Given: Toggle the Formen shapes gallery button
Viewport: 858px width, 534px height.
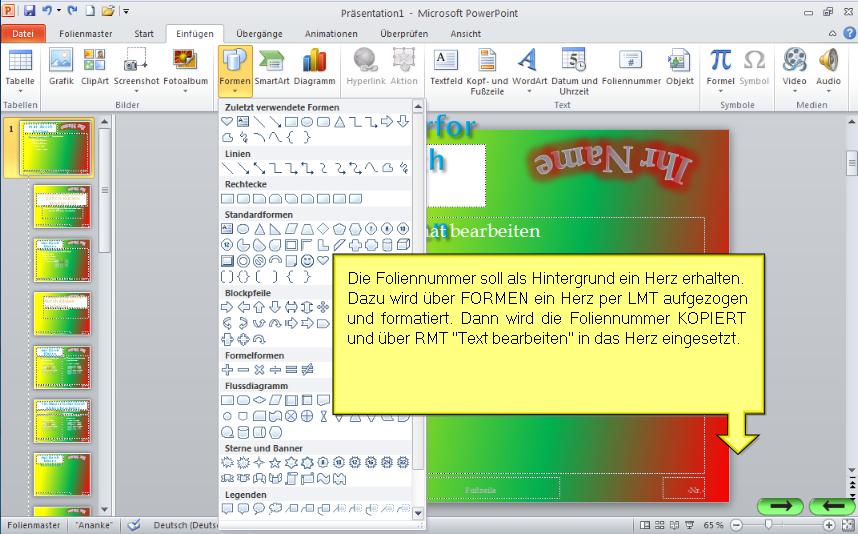Looking at the screenshot, I should tap(234, 68).
